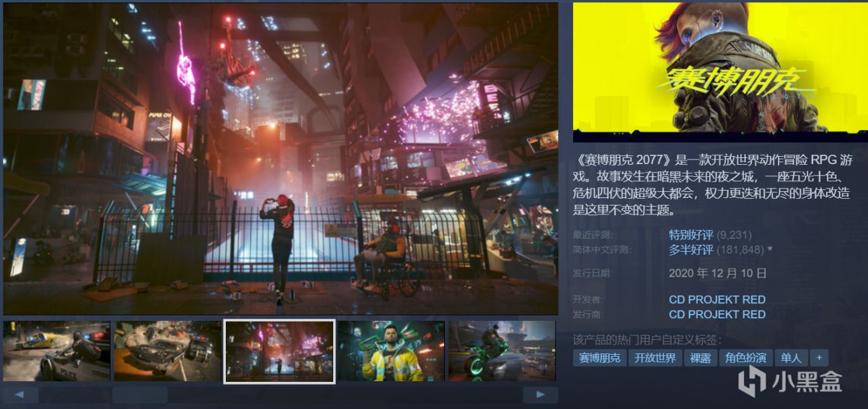Select the police car crash thumbnail
Image resolution: width=868 pixels, height=409 pixels.
click(x=57, y=351)
